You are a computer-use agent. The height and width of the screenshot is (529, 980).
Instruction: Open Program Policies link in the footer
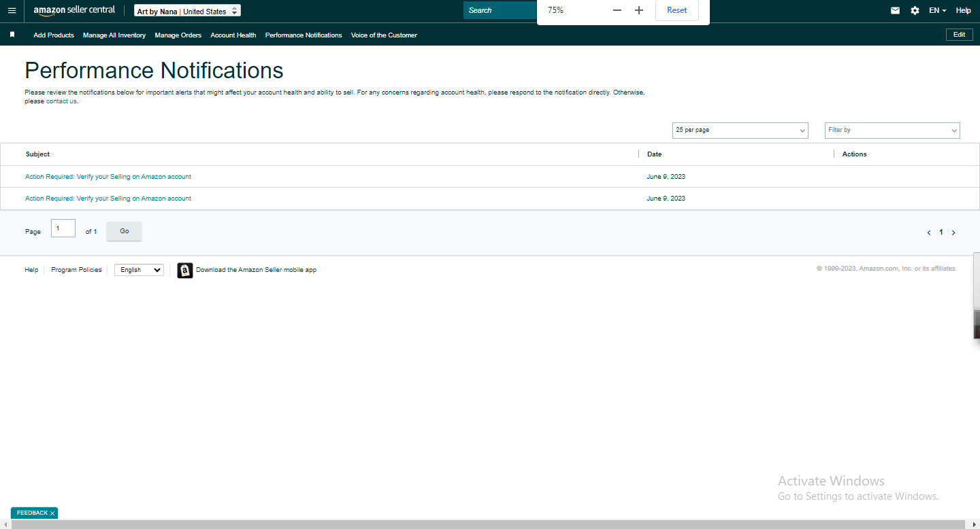click(76, 270)
